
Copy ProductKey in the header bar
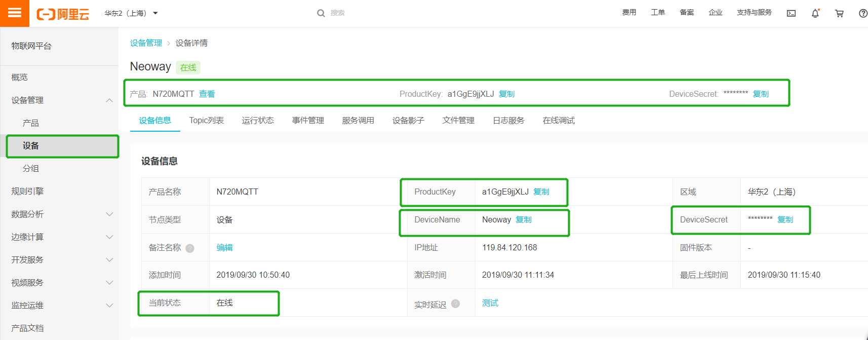pyautogui.click(x=507, y=94)
